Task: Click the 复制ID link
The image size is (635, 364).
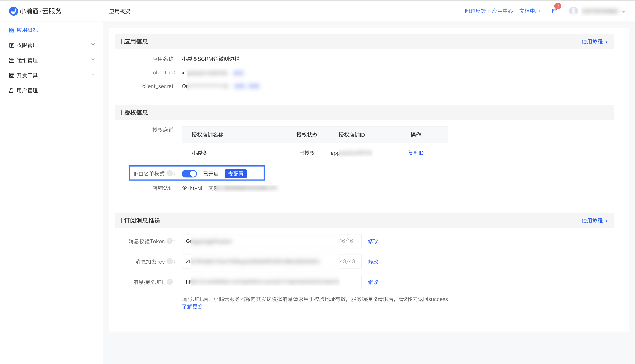Action: pos(416,153)
